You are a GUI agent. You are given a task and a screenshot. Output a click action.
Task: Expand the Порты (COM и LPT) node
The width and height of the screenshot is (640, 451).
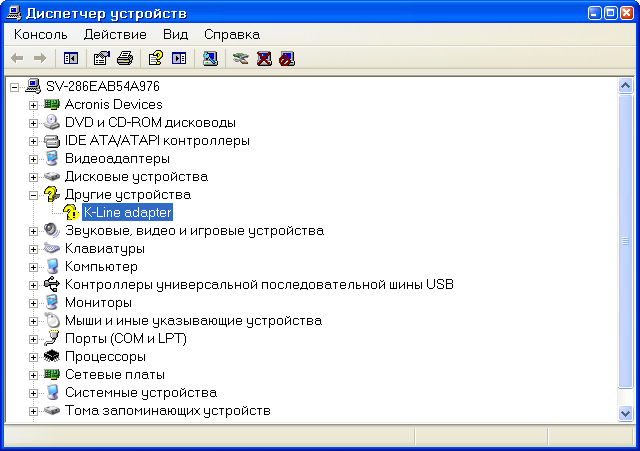pos(33,339)
